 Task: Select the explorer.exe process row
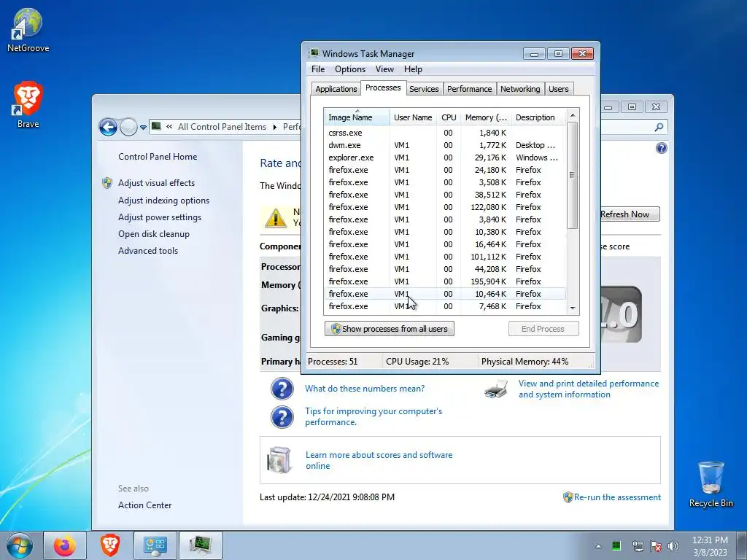(445, 157)
